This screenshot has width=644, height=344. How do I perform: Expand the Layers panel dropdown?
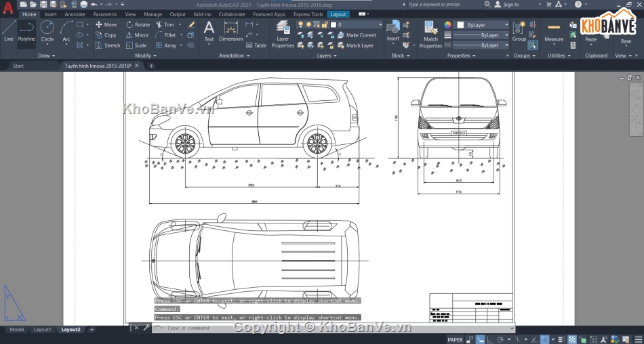[327, 56]
